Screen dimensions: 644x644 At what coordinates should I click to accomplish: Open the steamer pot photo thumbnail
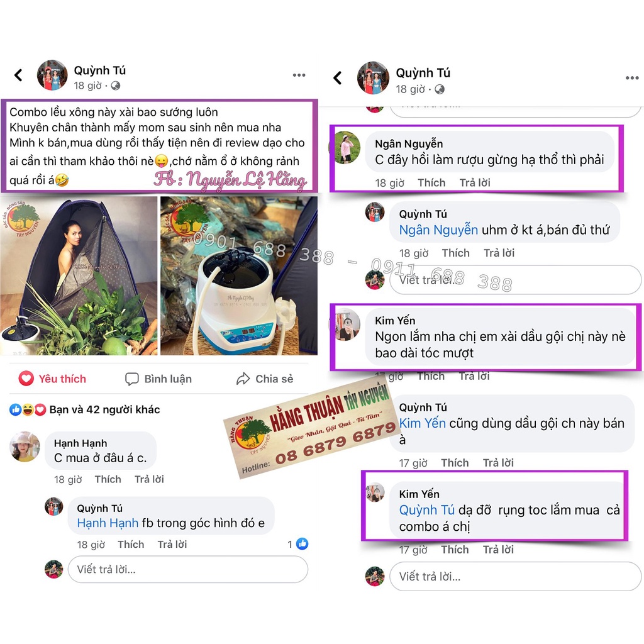[238, 275]
